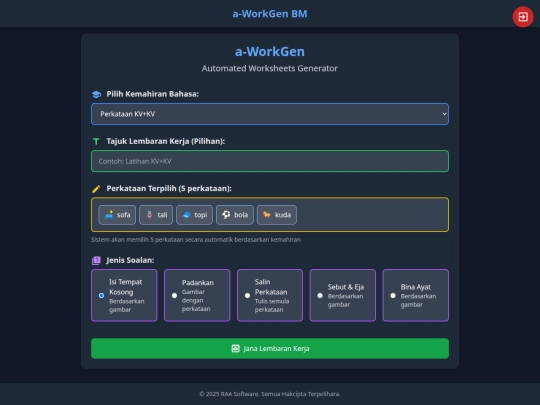Image resolution: width=540 pixels, height=405 pixels.
Task: Click the Jenis Soalan label text
Action: 130,260
